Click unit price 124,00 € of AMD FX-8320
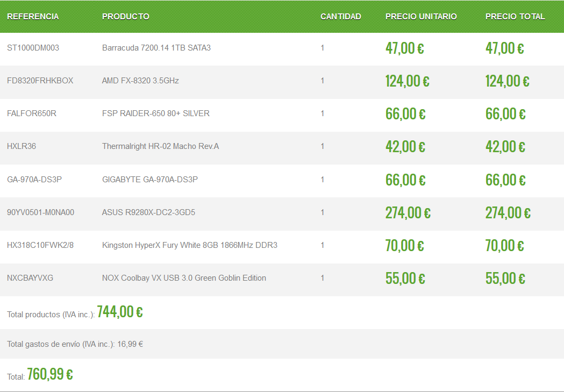Screen dimensions: 564x392 pyautogui.click(x=408, y=81)
